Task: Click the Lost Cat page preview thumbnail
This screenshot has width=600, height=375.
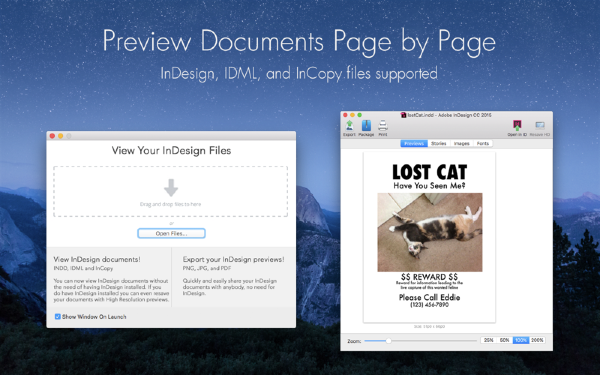Action: (429, 237)
